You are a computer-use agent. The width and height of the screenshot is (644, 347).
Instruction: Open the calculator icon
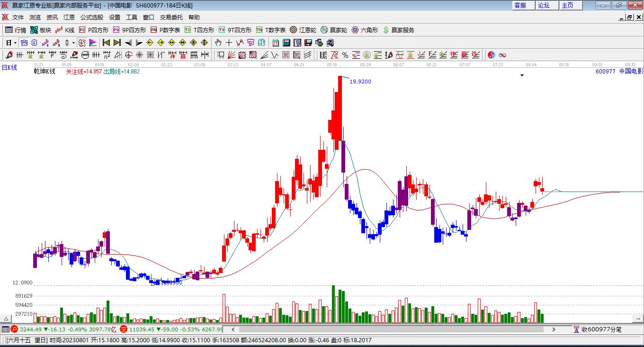click(286, 43)
